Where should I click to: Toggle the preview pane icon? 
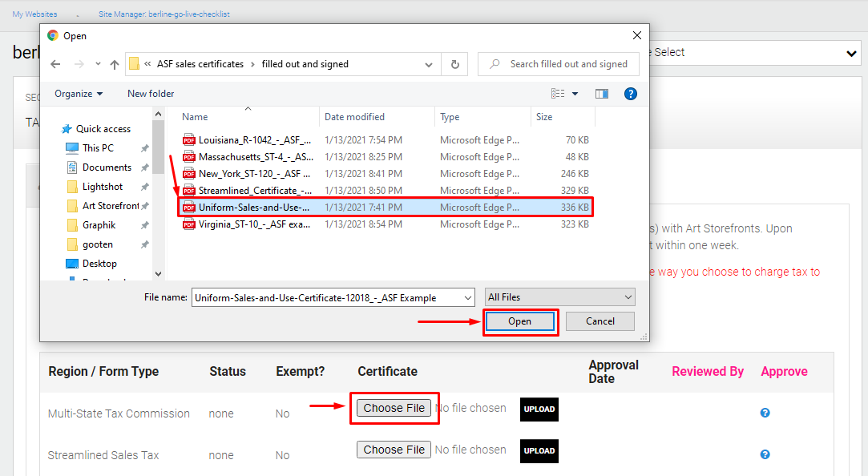(602, 94)
